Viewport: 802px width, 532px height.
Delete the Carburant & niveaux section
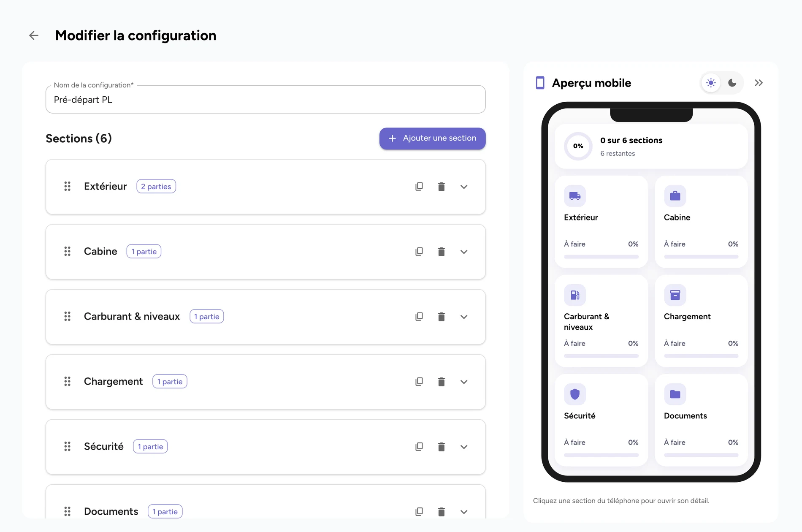(x=442, y=317)
